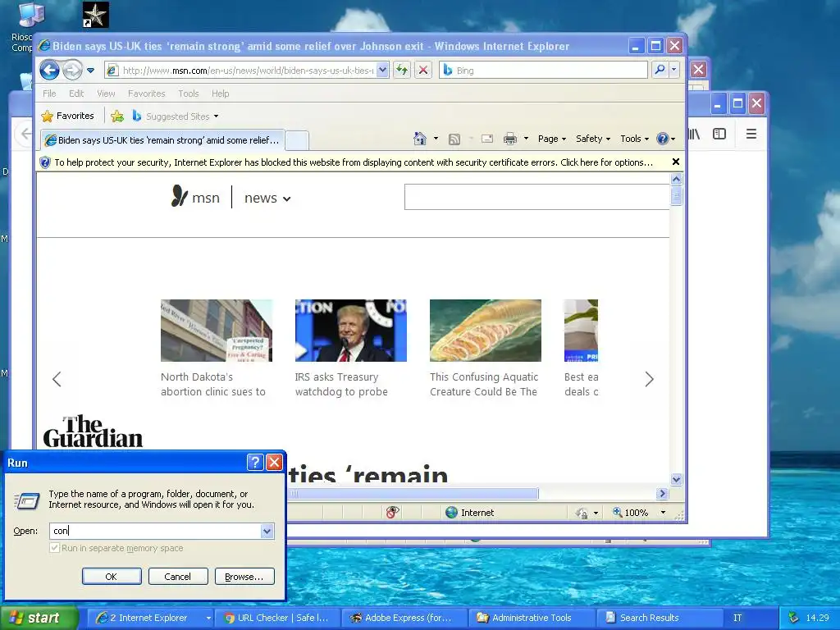Image resolution: width=840 pixels, height=630 pixels.
Task: Click the Internet zone status indicator
Action: click(x=470, y=513)
